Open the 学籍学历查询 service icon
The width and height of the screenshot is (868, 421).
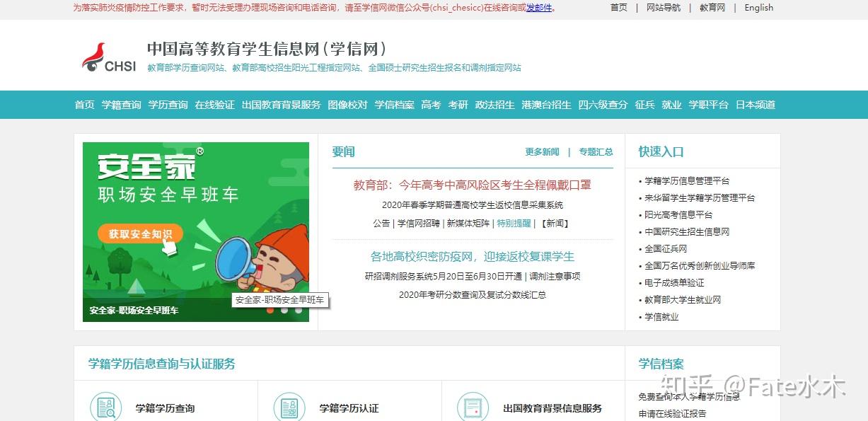point(105,408)
